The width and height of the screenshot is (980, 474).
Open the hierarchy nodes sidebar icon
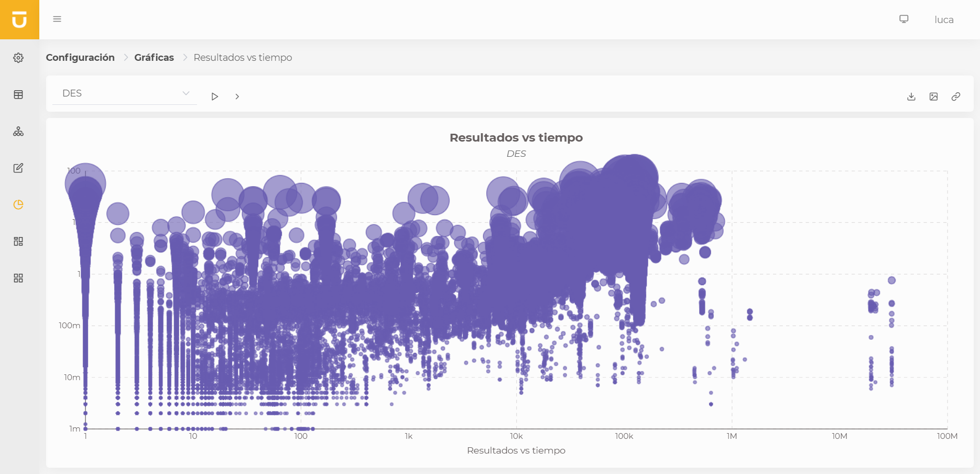(18, 131)
